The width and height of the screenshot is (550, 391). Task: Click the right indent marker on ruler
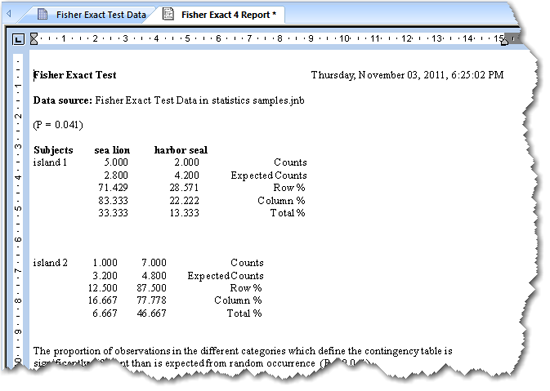click(x=504, y=41)
